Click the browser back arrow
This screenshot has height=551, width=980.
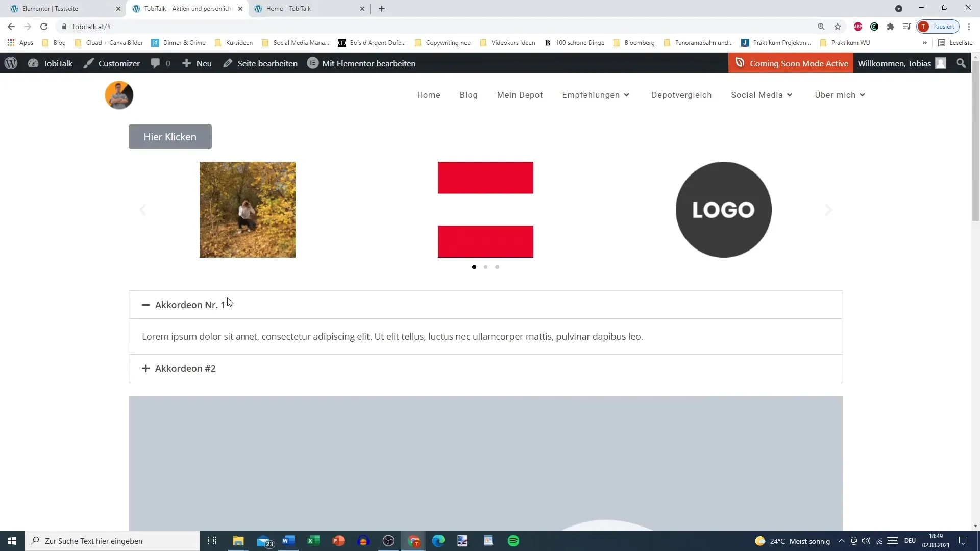point(11,27)
